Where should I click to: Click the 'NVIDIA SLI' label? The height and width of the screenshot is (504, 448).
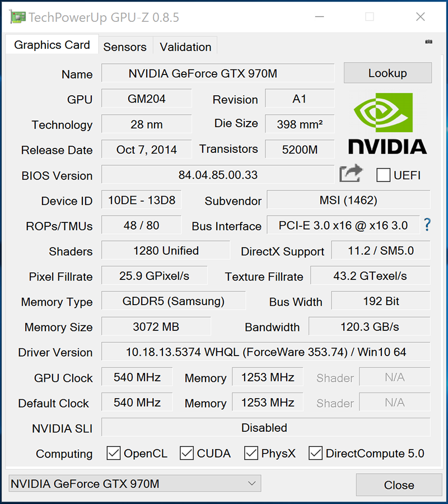pyautogui.click(x=62, y=428)
